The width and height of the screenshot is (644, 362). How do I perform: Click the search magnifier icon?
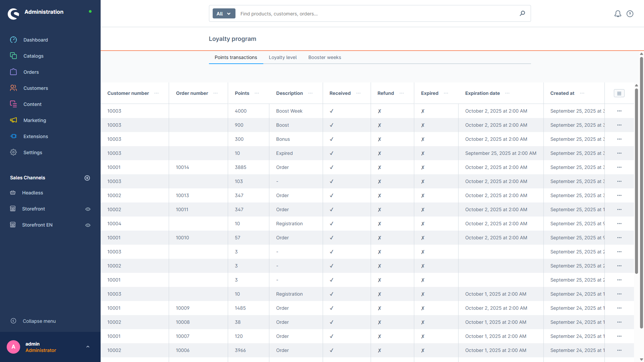coord(522,13)
